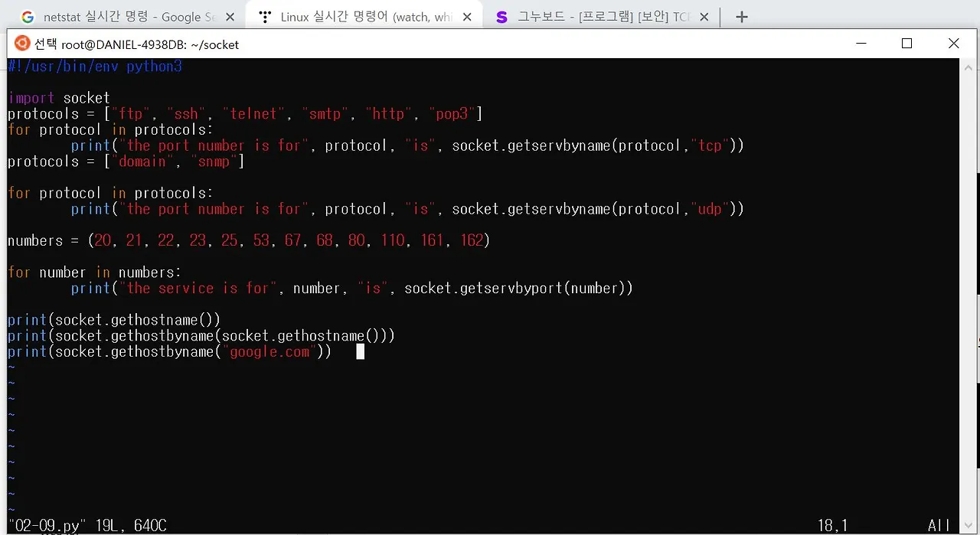Click the Google favicon on first tab
The width and height of the screenshot is (980, 535).
click(x=28, y=17)
